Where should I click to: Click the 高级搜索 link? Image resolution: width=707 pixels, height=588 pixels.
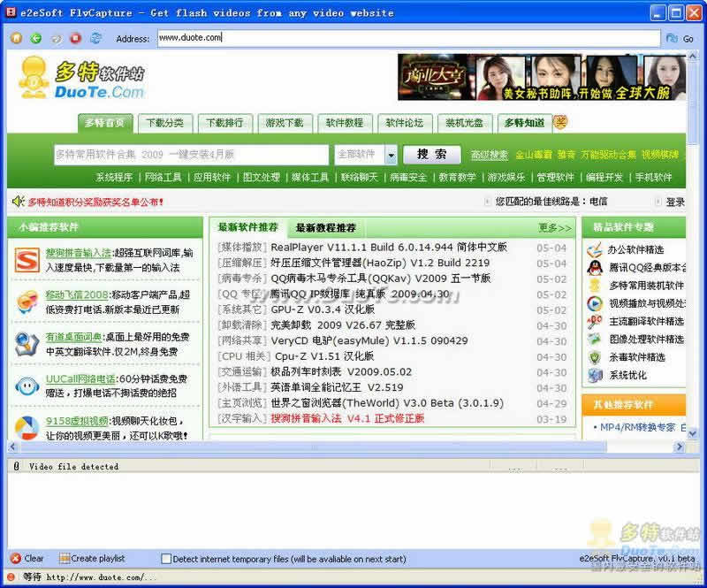coord(490,155)
